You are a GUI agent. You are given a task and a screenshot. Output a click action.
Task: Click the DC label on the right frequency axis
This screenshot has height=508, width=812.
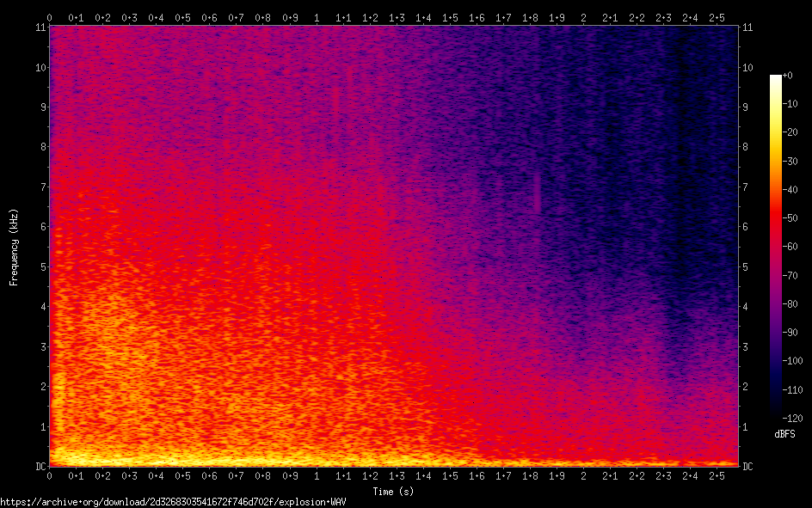(x=748, y=467)
